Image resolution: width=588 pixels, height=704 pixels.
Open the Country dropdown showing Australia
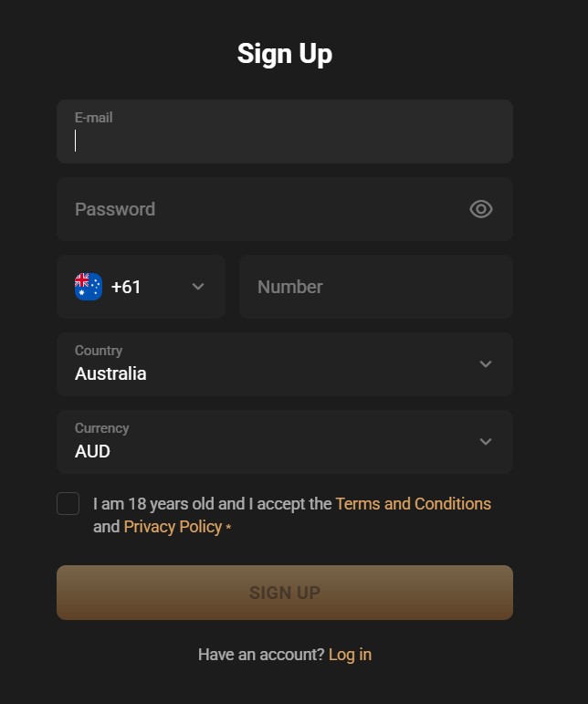[x=274, y=364]
